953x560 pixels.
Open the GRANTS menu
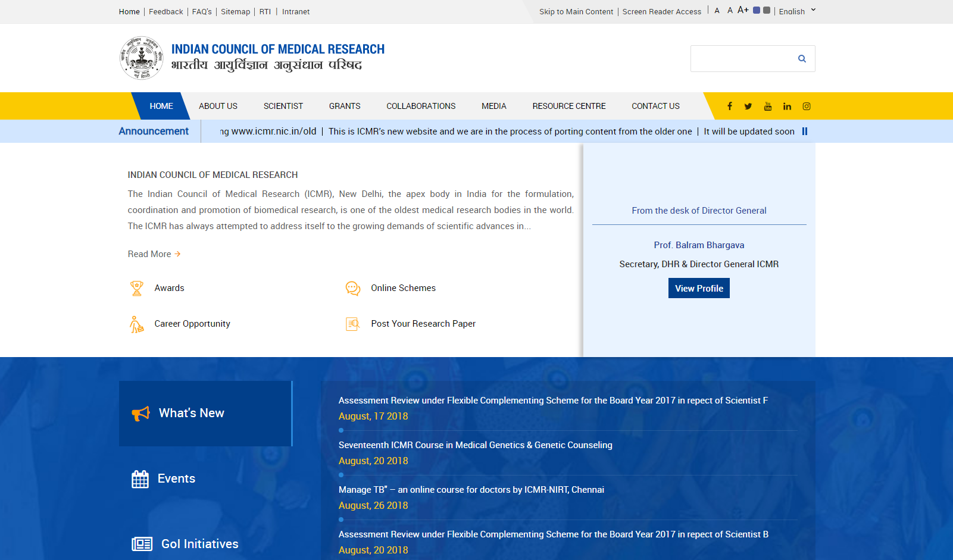point(345,106)
